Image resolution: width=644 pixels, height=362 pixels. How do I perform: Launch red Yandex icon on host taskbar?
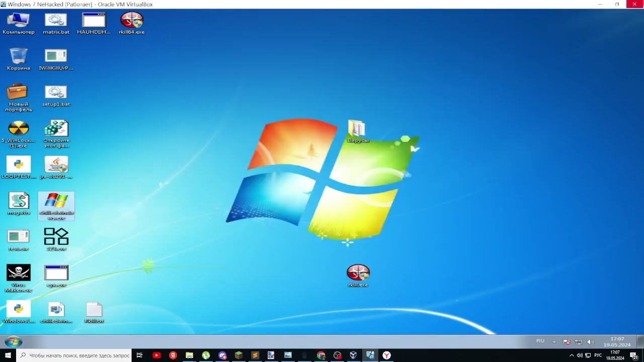(x=173, y=355)
